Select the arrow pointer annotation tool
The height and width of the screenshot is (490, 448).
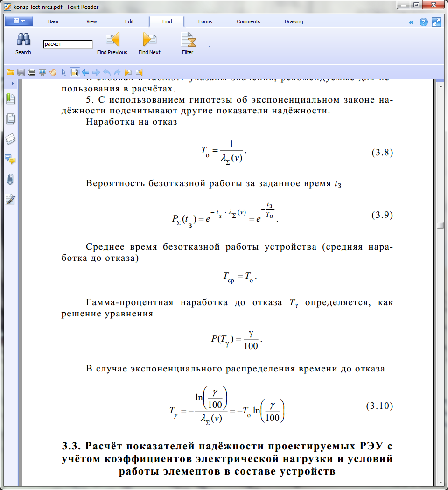coord(64,72)
